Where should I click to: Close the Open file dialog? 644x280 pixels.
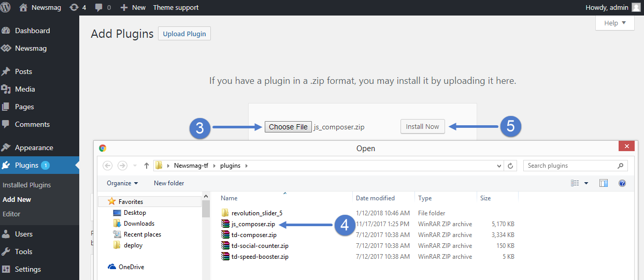tap(626, 147)
